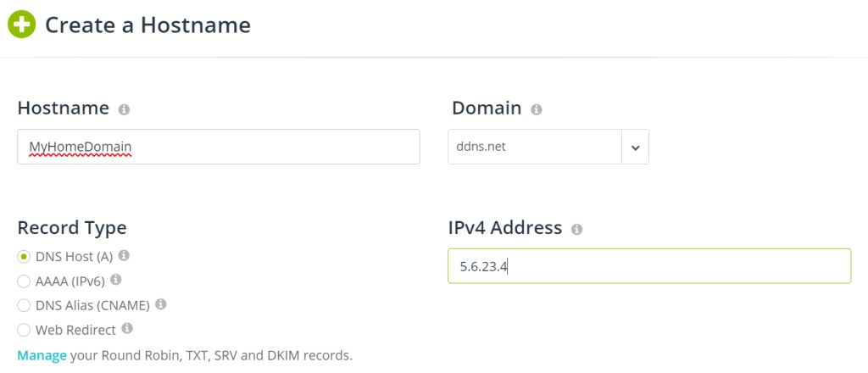Choose the DNS Alias (CNAME) radio button
The width and height of the screenshot is (868, 373).
pyautogui.click(x=24, y=304)
